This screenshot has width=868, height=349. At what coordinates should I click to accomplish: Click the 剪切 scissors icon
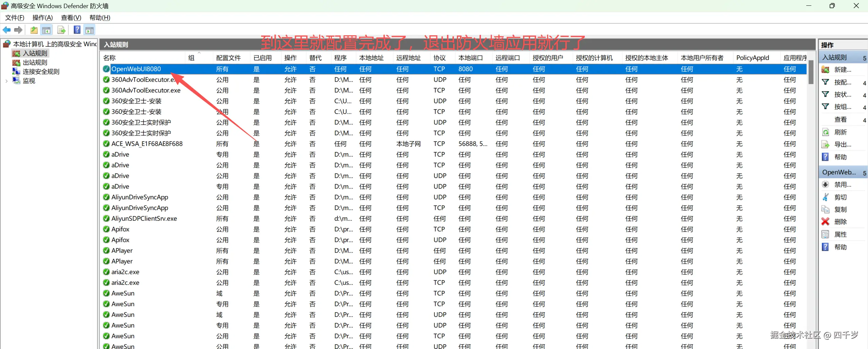[x=826, y=197]
